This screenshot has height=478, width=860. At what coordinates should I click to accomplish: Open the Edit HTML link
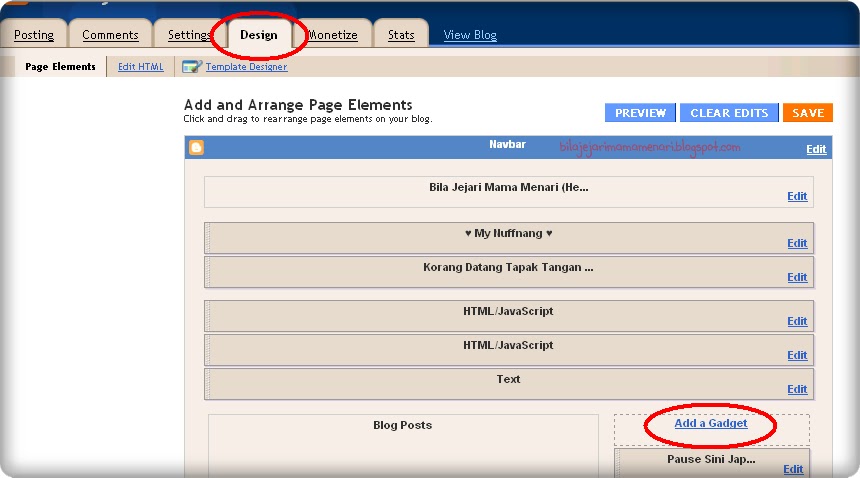click(141, 66)
